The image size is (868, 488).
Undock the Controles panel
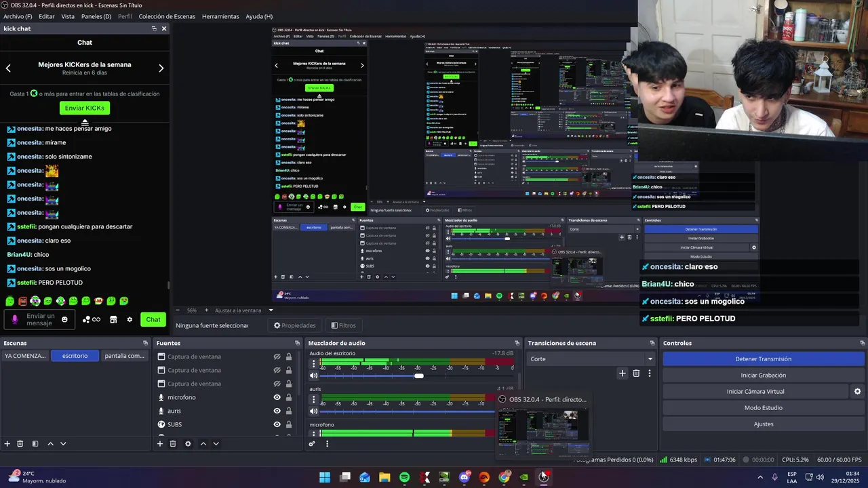click(862, 343)
